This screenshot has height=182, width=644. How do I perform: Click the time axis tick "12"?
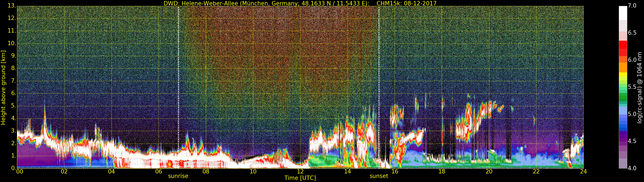pyautogui.click(x=300, y=172)
